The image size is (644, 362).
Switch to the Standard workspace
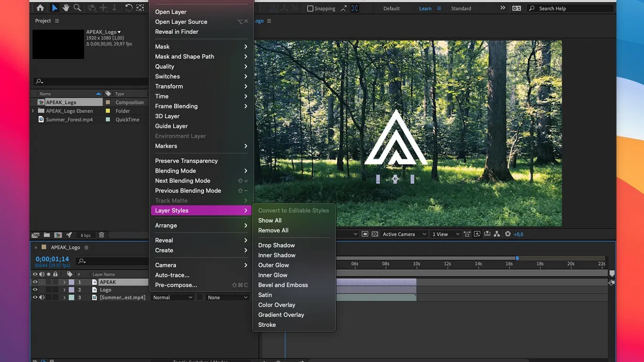(x=460, y=8)
